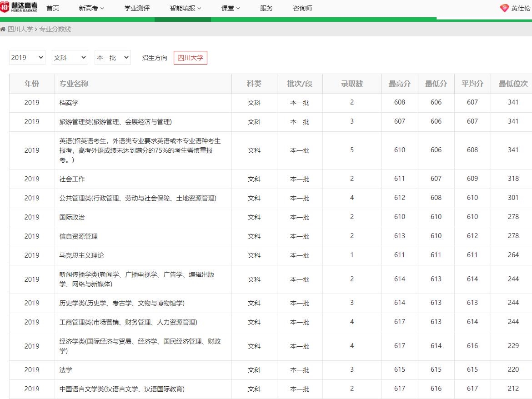The height and width of the screenshot is (399, 532).
Task: Click rank 229 in 经济学类 row
Action: click(513, 346)
